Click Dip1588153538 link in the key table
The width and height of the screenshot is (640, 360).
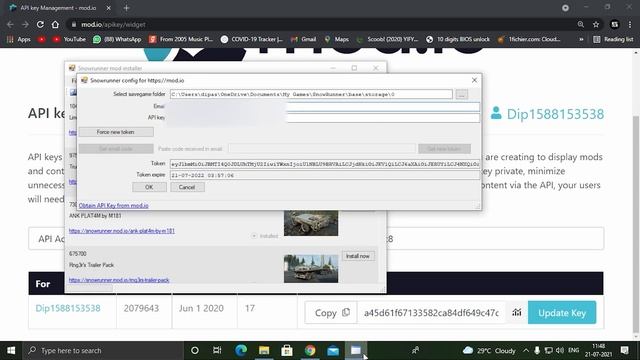(x=68, y=308)
